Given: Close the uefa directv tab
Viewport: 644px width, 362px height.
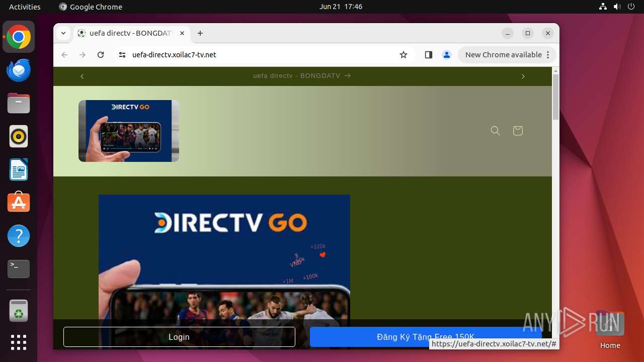Looking at the screenshot, I should point(182,33).
